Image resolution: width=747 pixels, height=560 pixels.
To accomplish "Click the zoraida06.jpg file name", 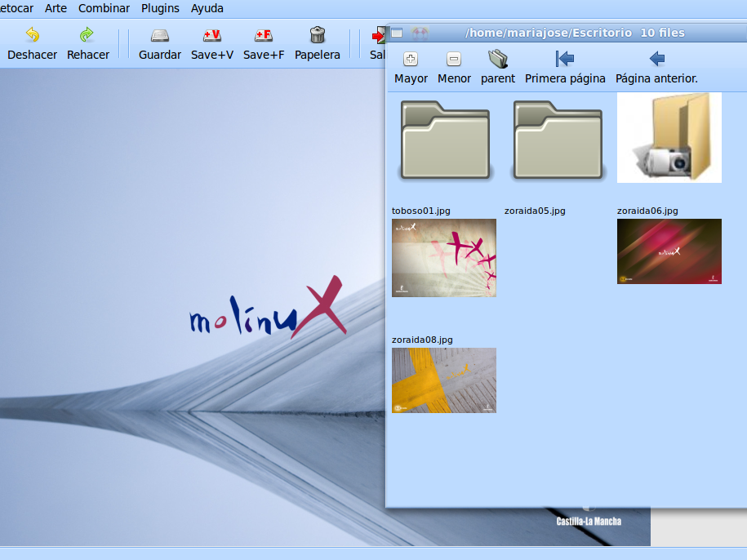I will tap(647, 211).
